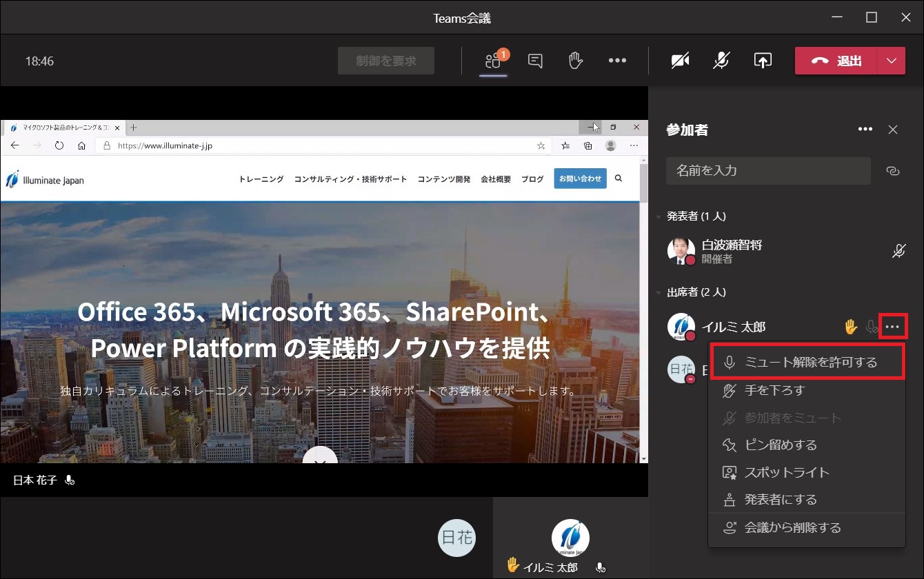Click the イルミ 太郎 video tile
Viewport: 924px width, 579px height.
570,538
